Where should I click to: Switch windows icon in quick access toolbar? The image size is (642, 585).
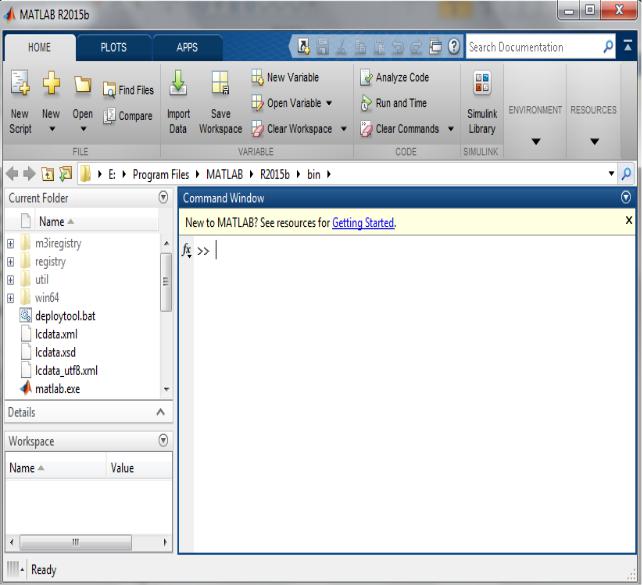435,47
